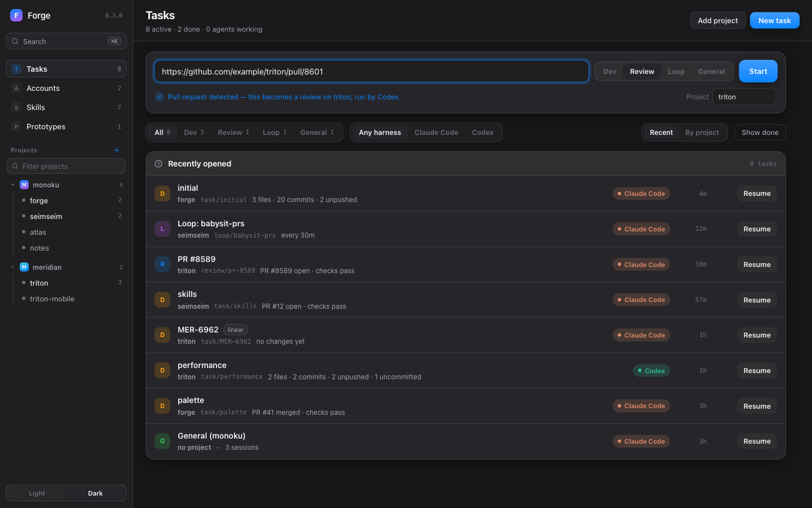This screenshot has width=812, height=508.
Task: Resume the General (monoku) task
Action: pos(757,441)
